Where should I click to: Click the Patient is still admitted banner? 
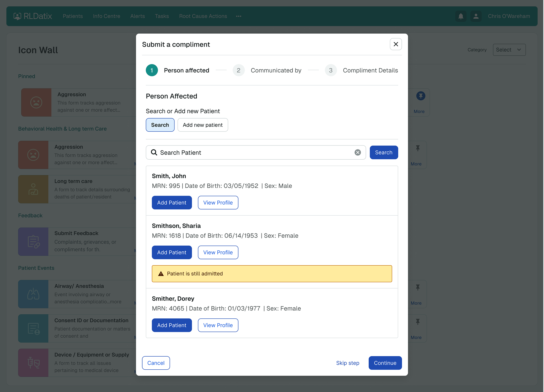click(272, 274)
